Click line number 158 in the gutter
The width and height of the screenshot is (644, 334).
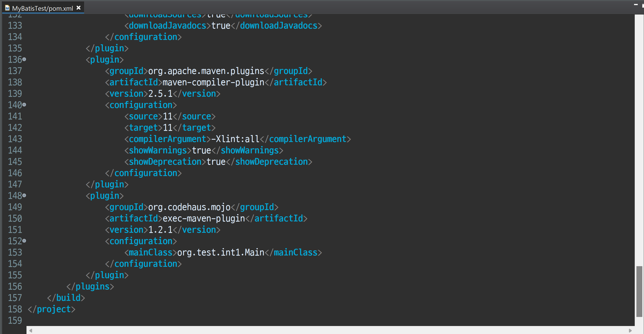click(15, 309)
